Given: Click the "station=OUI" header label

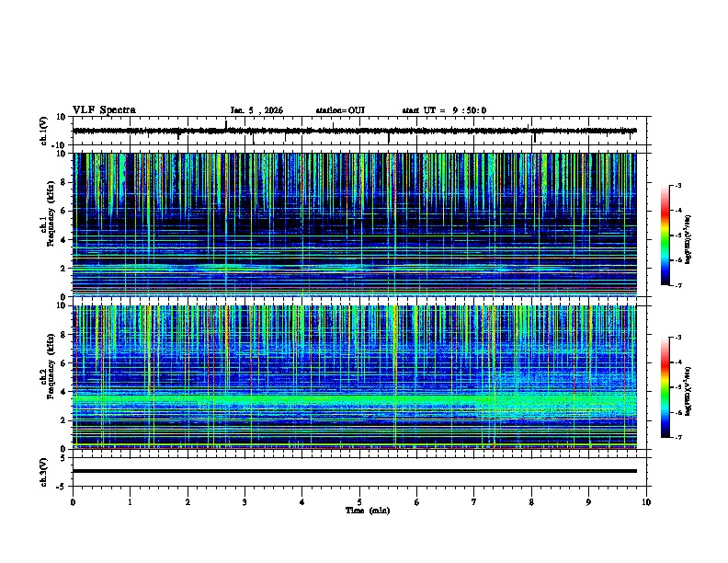Looking at the screenshot, I should [340, 110].
